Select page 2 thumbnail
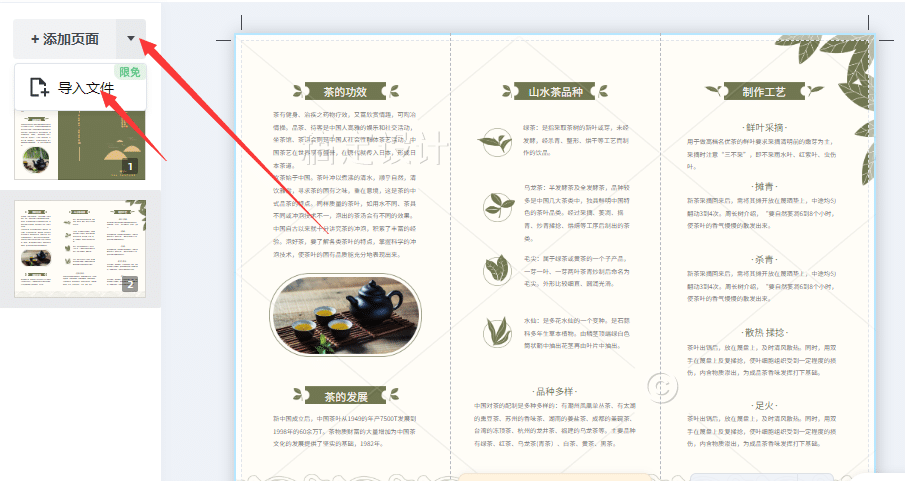Viewport: 905px width, 481px height. tap(80, 248)
